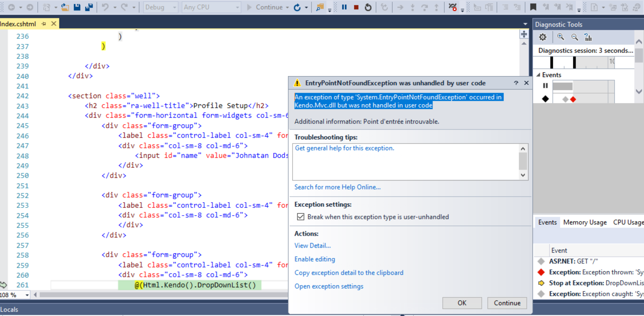The height and width of the screenshot is (316, 644).
Task: Stop debugging with the red square
Action: [x=356, y=7]
